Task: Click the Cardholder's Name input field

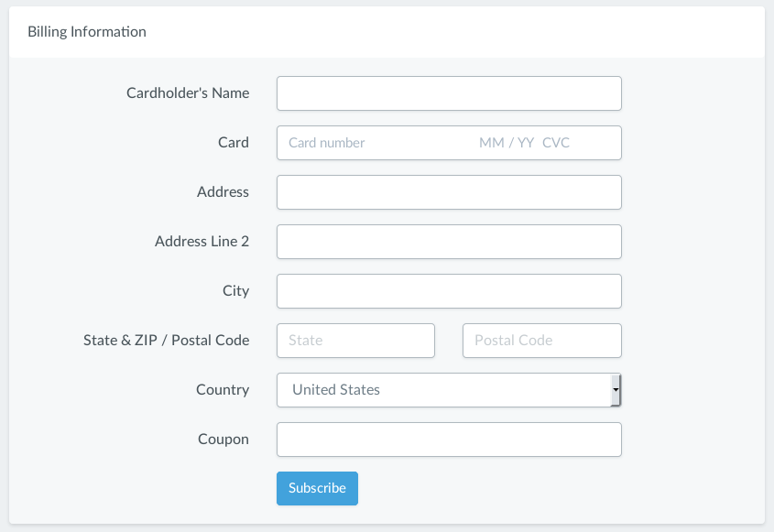Action: (449, 93)
